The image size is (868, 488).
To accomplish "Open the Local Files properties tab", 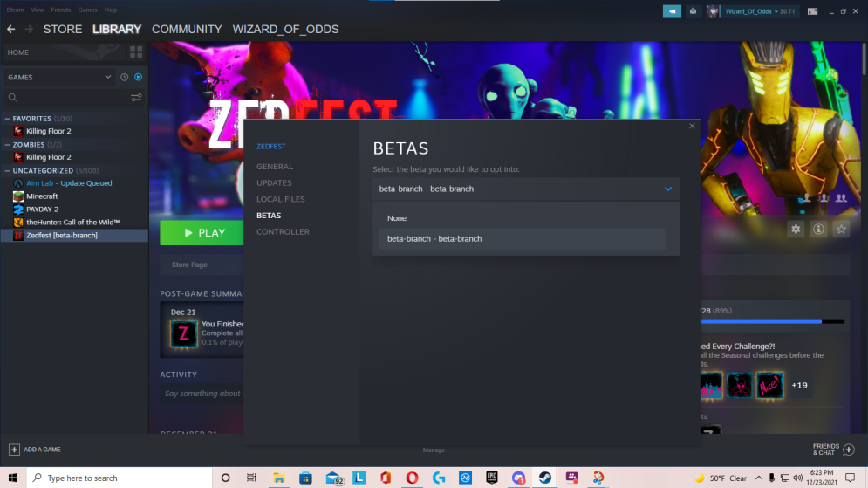I will click(281, 199).
